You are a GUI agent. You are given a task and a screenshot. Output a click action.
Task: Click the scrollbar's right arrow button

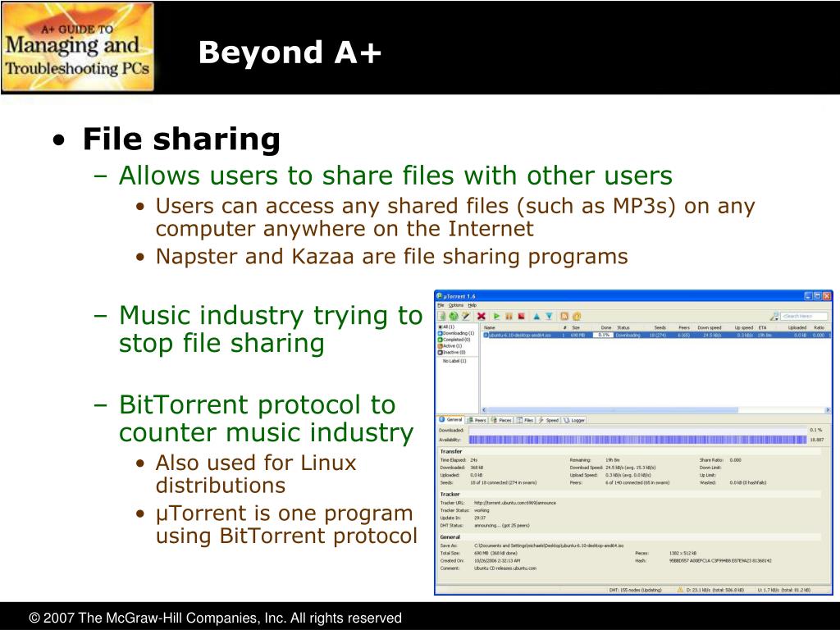tap(827, 410)
